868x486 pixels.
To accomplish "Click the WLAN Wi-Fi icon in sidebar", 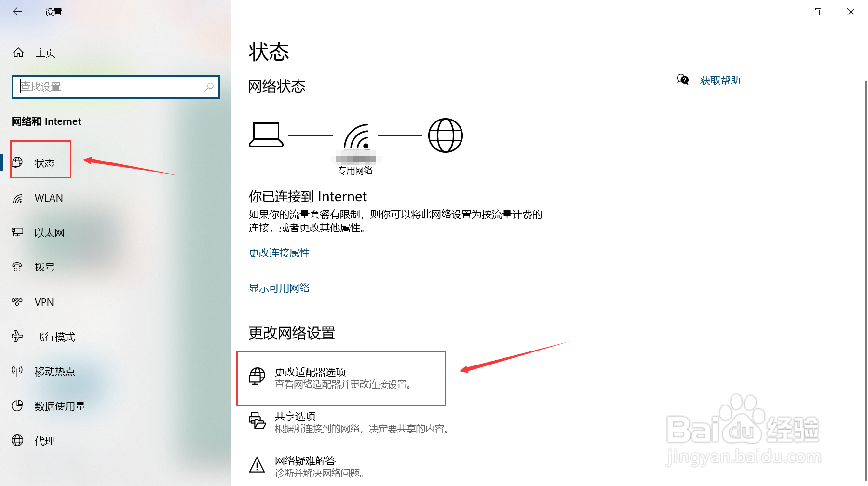I will click(17, 198).
